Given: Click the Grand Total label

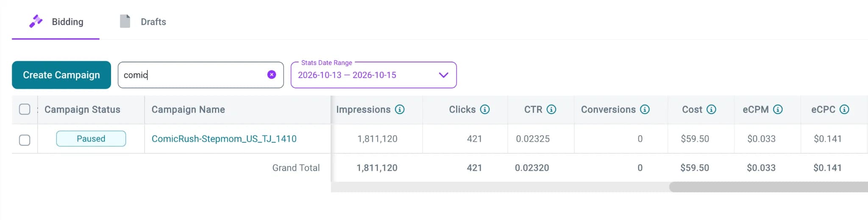Looking at the screenshot, I should click(296, 168).
